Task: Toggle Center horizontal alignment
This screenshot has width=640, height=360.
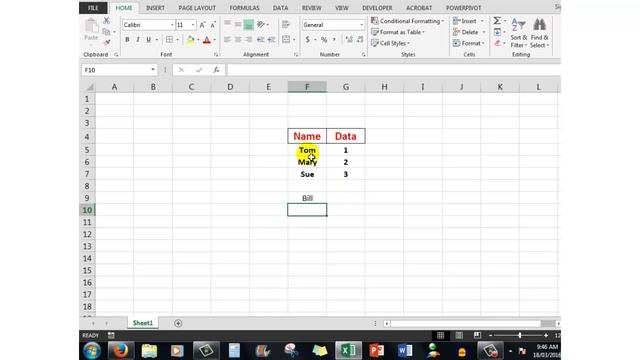Action: (238, 40)
